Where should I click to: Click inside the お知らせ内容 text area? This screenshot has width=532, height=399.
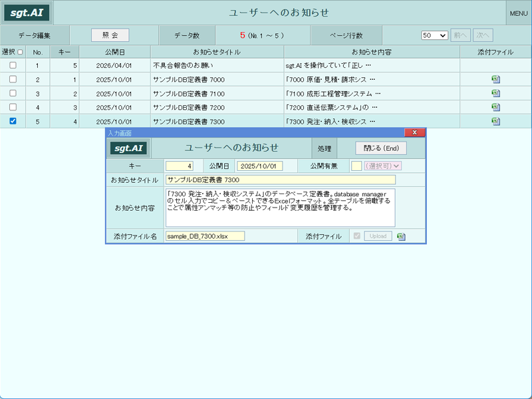pyautogui.click(x=281, y=207)
